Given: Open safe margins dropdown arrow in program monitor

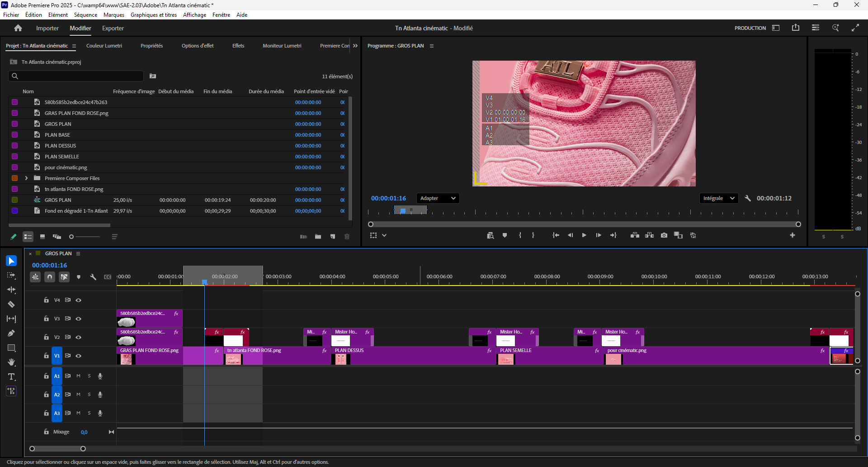Looking at the screenshot, I should [384, 235].
